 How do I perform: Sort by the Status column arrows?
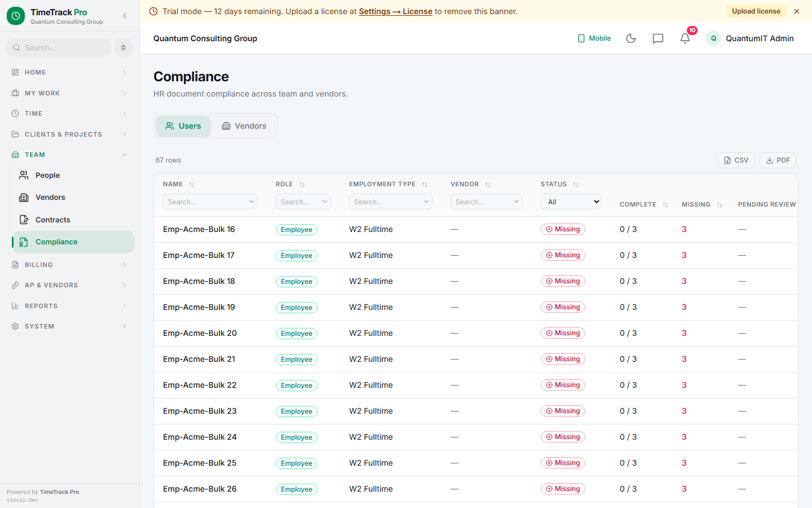coord(576,185)
